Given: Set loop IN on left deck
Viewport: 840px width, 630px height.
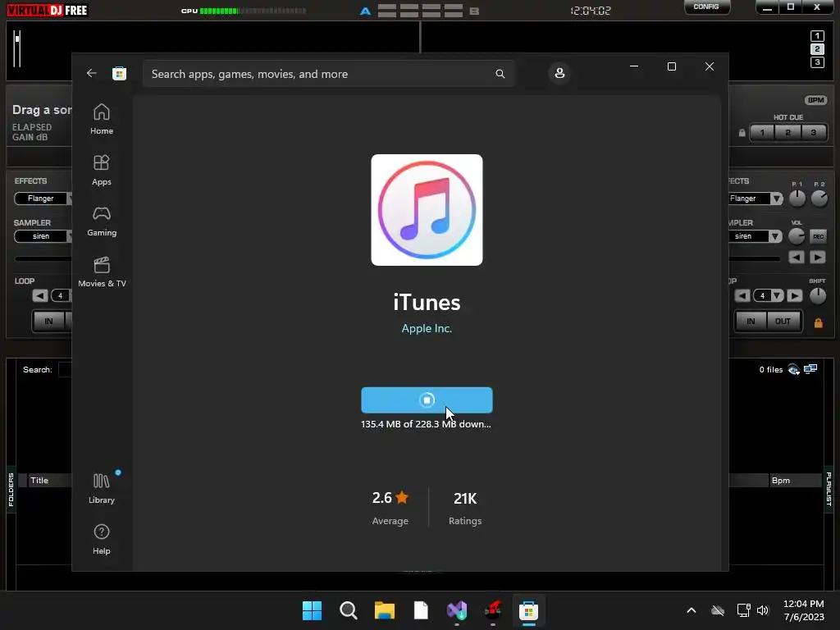Looking at the screenshot, I should click(x=48, y=322).
